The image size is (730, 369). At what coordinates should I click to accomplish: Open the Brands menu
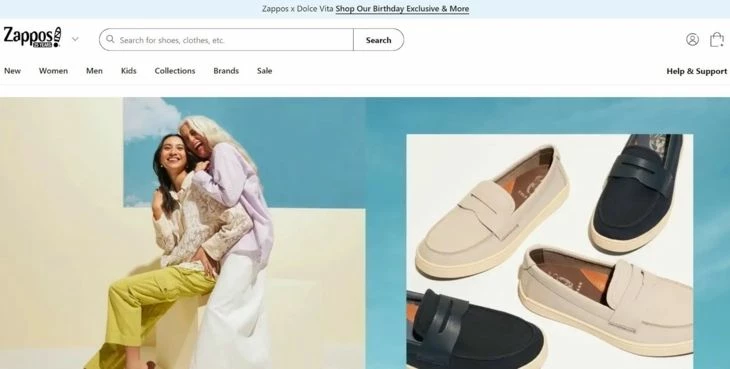pos(226,71)
